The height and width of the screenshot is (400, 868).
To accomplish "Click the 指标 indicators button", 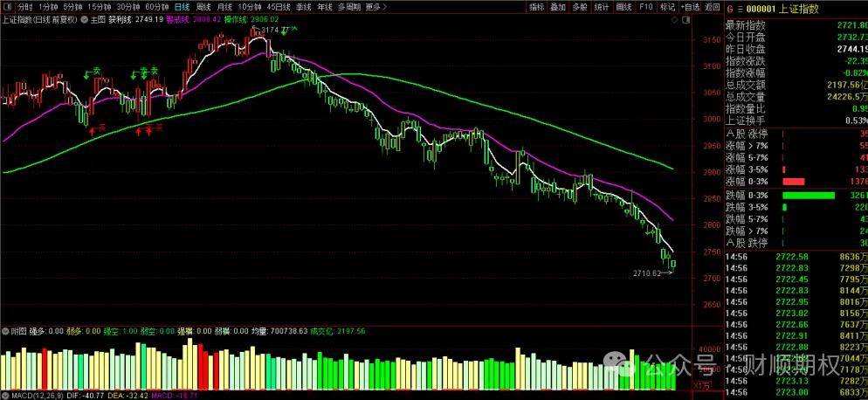I will click(536, 7).
